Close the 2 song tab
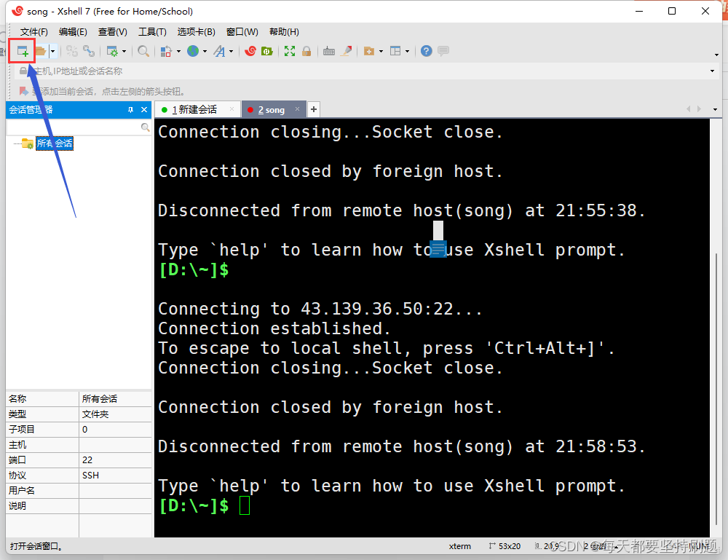Screen dimensions: 728x560 click(297, 109)
